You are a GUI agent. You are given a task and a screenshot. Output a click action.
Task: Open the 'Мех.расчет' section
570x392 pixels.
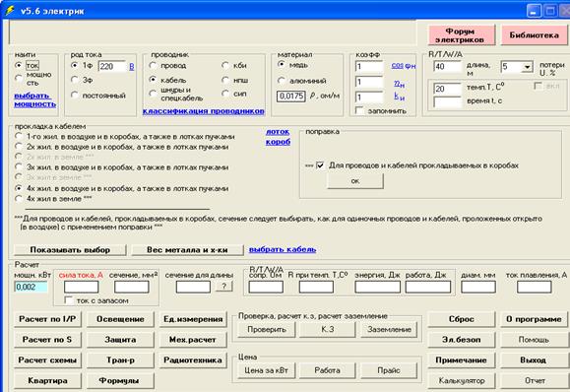[x=193, y=340]
